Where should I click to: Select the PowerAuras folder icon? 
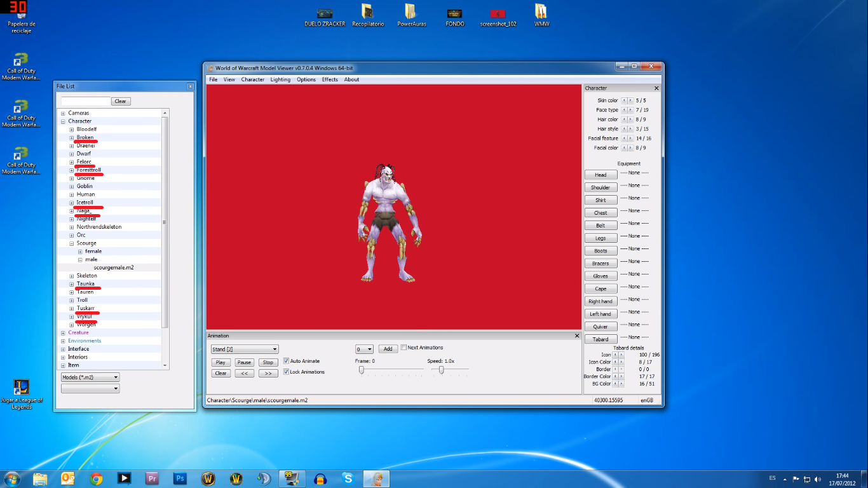411,16
